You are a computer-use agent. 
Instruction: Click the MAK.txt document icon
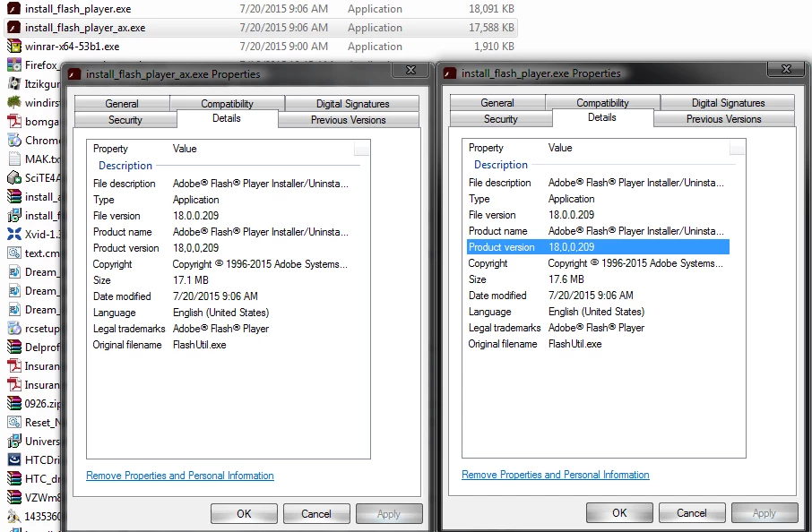[x=14, y=159]
